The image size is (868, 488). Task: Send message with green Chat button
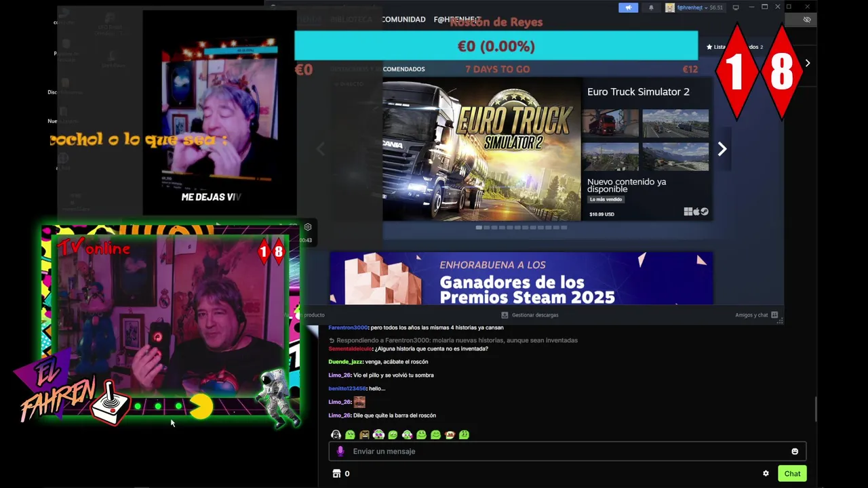coord(792,474)
